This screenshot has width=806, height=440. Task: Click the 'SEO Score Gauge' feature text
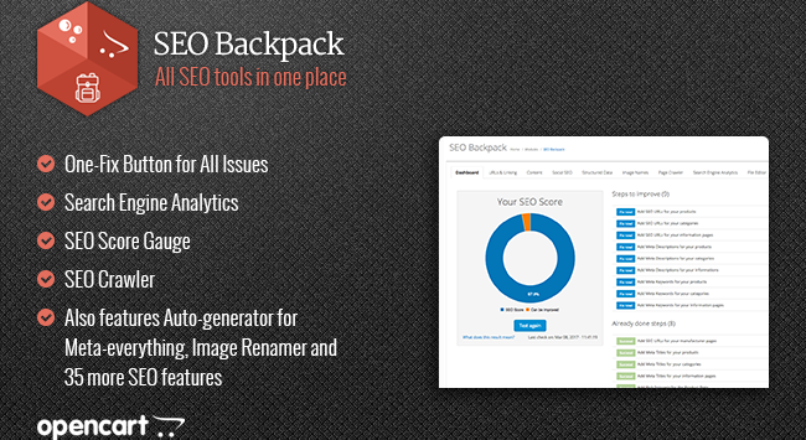tap(127, 242)
